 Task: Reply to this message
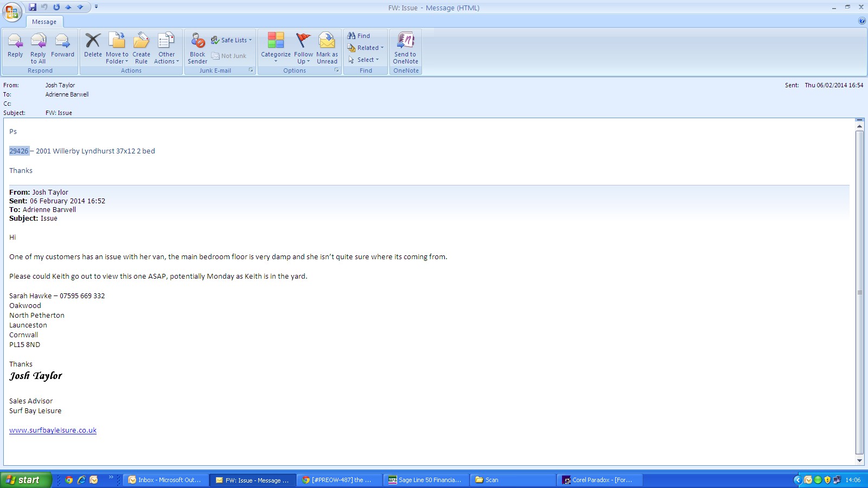pyautogui.click(x=15, y=48)
